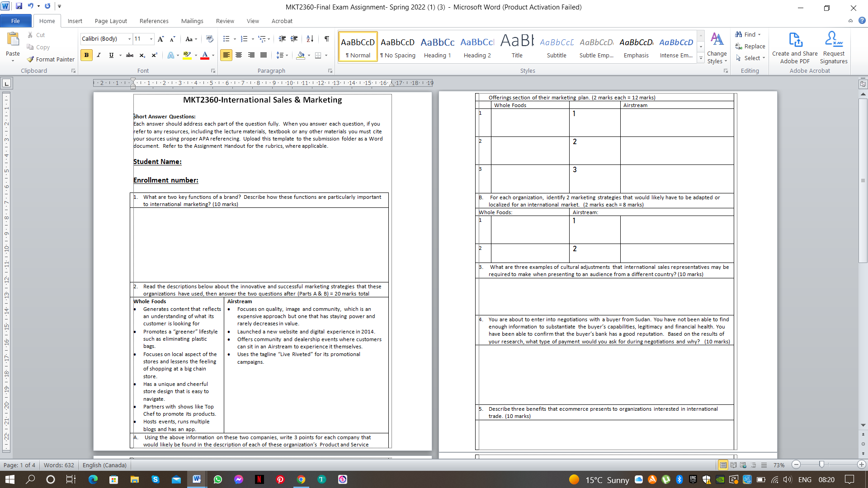Increase paragraph indent
The height and width of the screenshot is (488, 868).
pyautogui.click(x=294, y=39)
